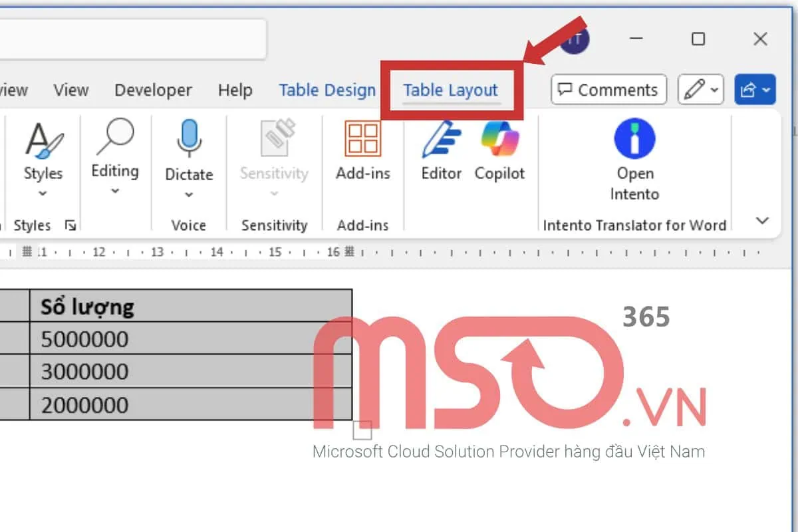Collapse the ribbon with the chevron

[x=763, y=221]
